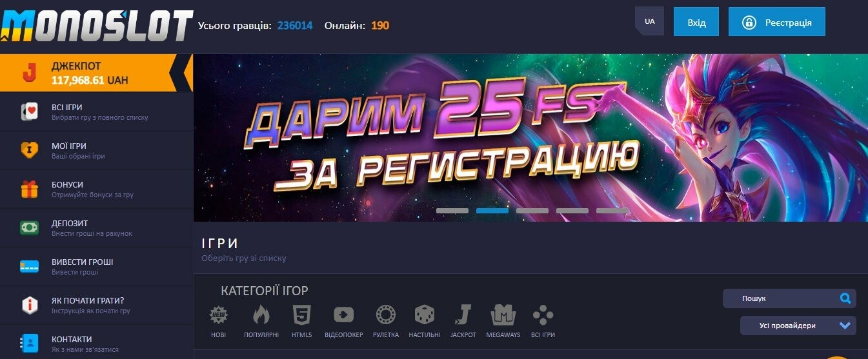
Task: Open the НАСТІЛЬНІ dice category icon
Action: [x=425, y=315]
